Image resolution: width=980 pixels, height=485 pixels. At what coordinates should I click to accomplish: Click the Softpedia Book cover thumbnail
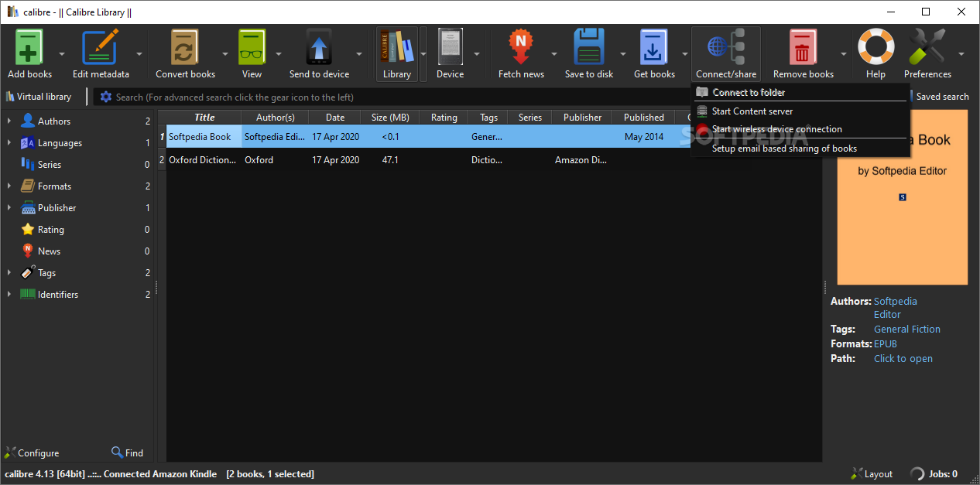click(903, 197)
